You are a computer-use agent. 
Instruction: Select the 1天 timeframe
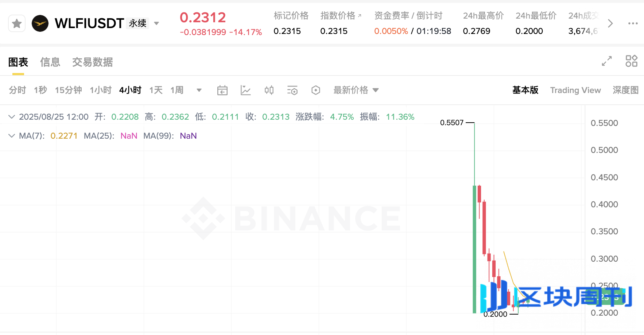coord(155,90)
